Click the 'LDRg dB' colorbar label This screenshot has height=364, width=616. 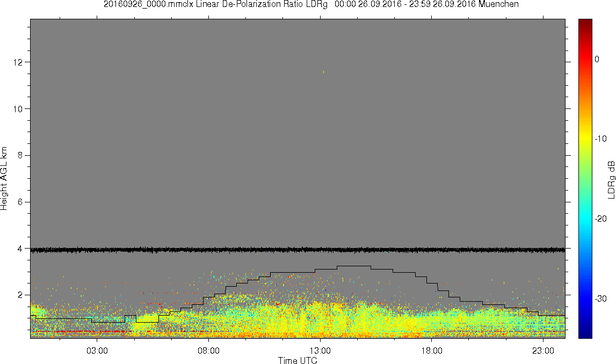click(611, 179)
